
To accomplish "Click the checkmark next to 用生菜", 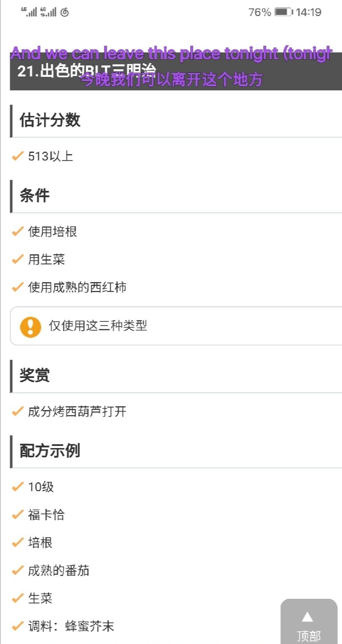I will [17, 259].
